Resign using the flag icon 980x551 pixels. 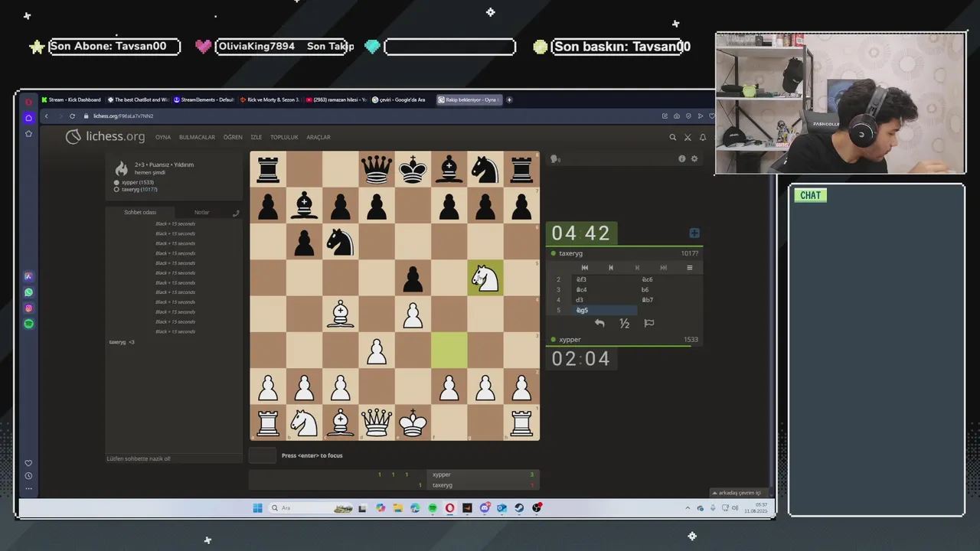[x=649, y=323]
